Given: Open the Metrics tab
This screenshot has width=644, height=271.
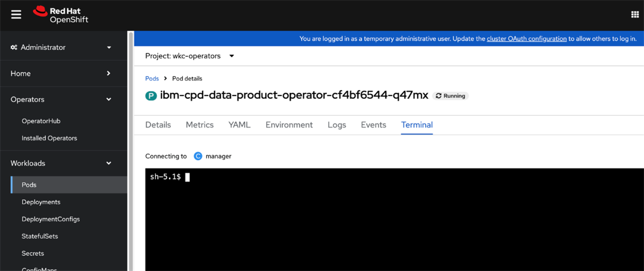Looking at the screenshot, I should [x=200, y=125].
